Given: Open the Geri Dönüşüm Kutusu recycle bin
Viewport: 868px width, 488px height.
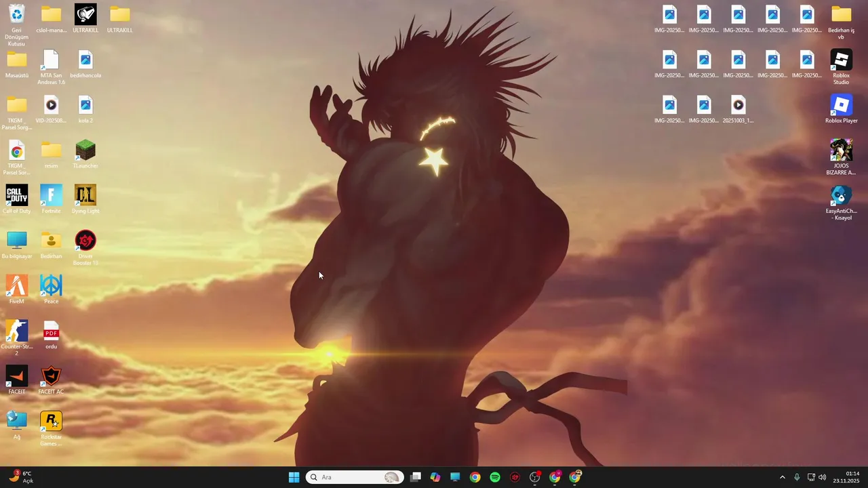Looking at the screenshot, I should pos(17,25).
